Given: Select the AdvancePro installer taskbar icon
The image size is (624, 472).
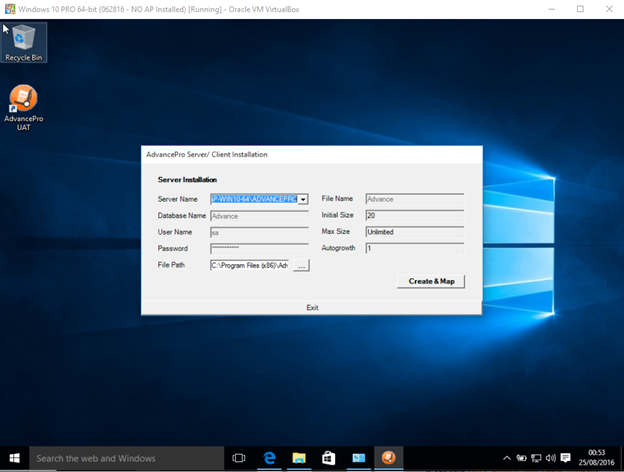Looking at the screenshot, I should [x=388, y=458].
